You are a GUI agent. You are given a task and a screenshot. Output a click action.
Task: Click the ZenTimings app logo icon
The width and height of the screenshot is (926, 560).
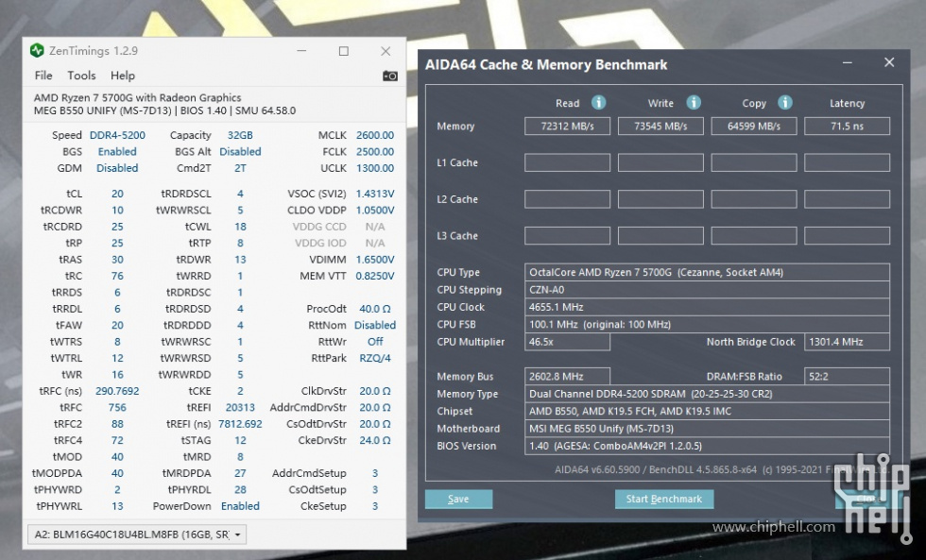coord(37,51)
